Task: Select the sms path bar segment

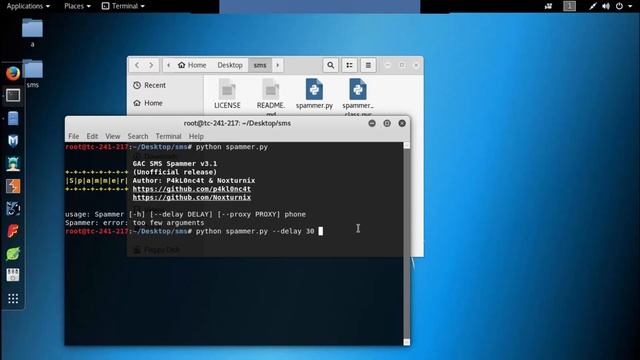Action: point(260,65)
